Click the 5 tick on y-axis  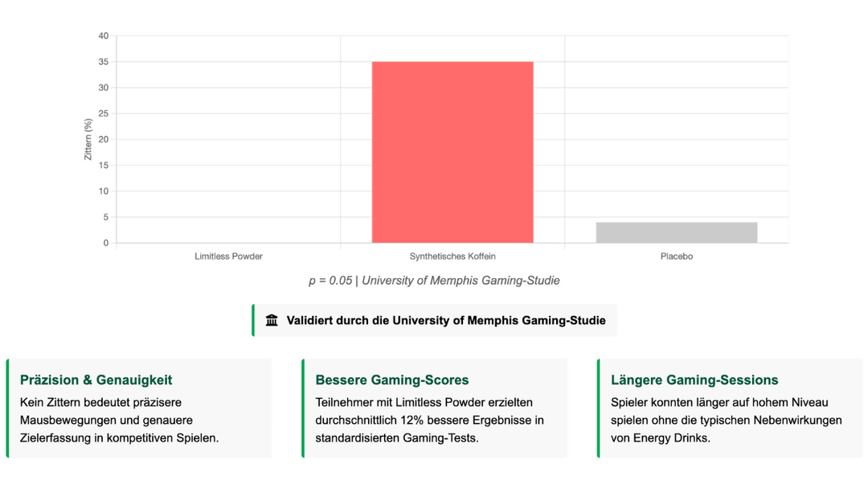pos(105,217)
